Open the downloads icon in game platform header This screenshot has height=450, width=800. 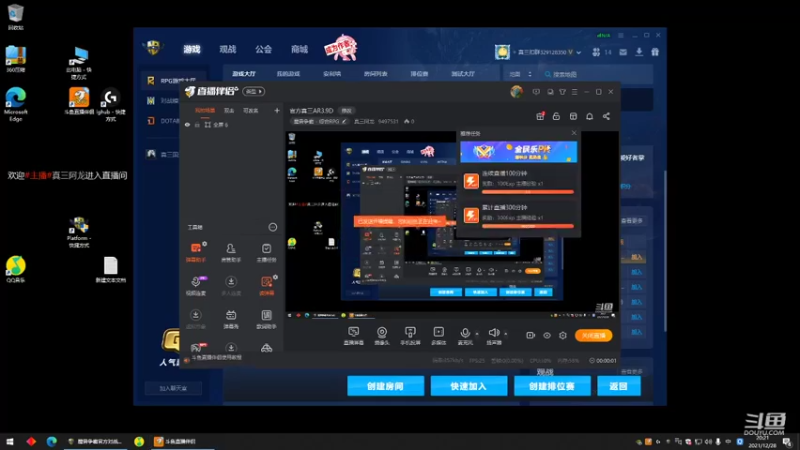coord(639,52)
